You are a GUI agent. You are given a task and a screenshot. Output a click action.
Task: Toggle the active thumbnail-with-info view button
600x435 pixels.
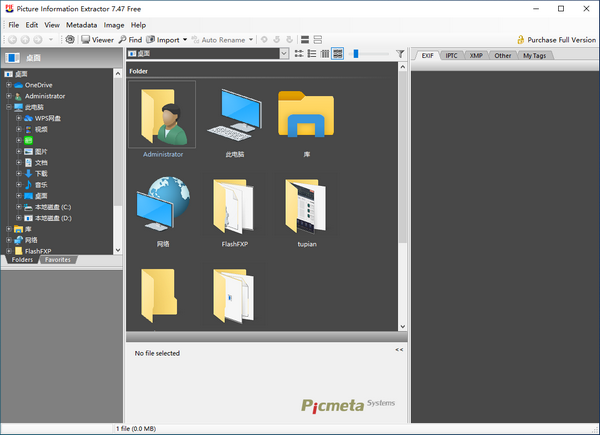tap(338, 53)
